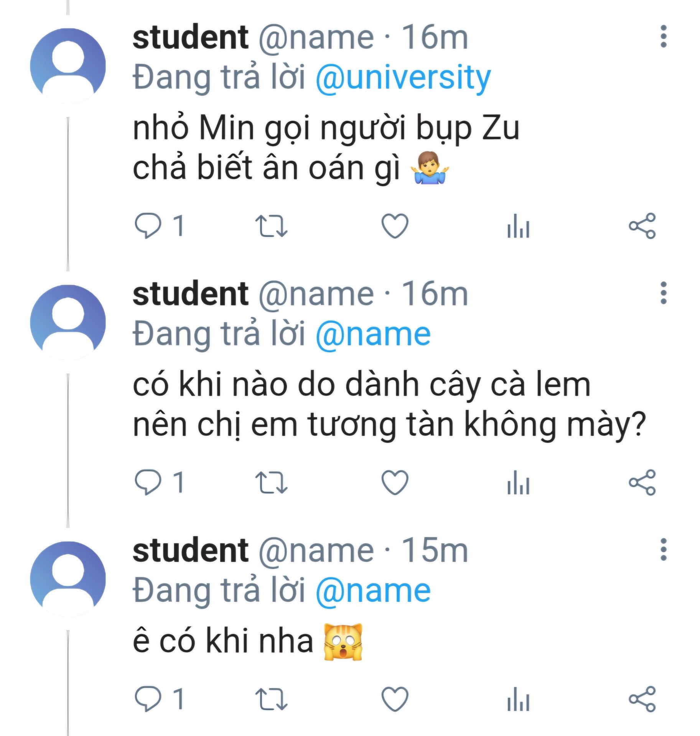Retweet the first reply to @university
This screenshot has width=700, height=736.
click(271, 226)
